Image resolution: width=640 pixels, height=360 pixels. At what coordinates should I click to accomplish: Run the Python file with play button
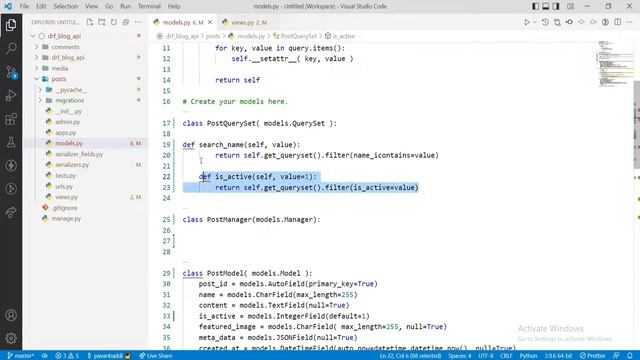pyautogui.click(x=527, y=22)
